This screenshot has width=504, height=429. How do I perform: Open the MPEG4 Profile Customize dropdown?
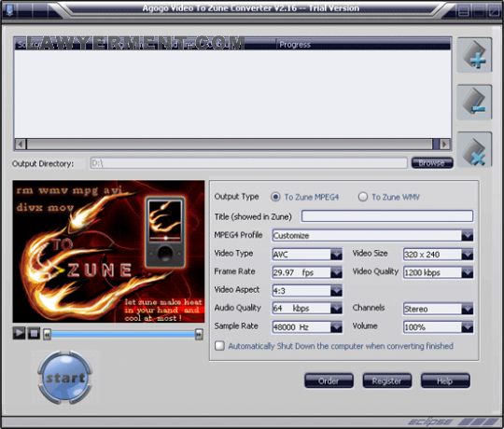tap(372, 235)
